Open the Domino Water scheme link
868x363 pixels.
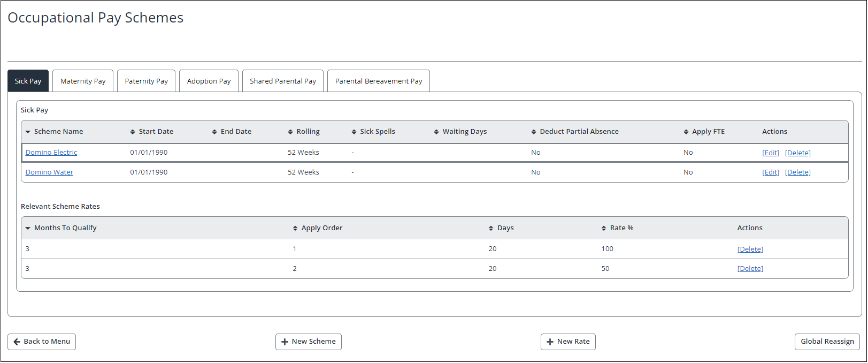click(x=49, y=172)
